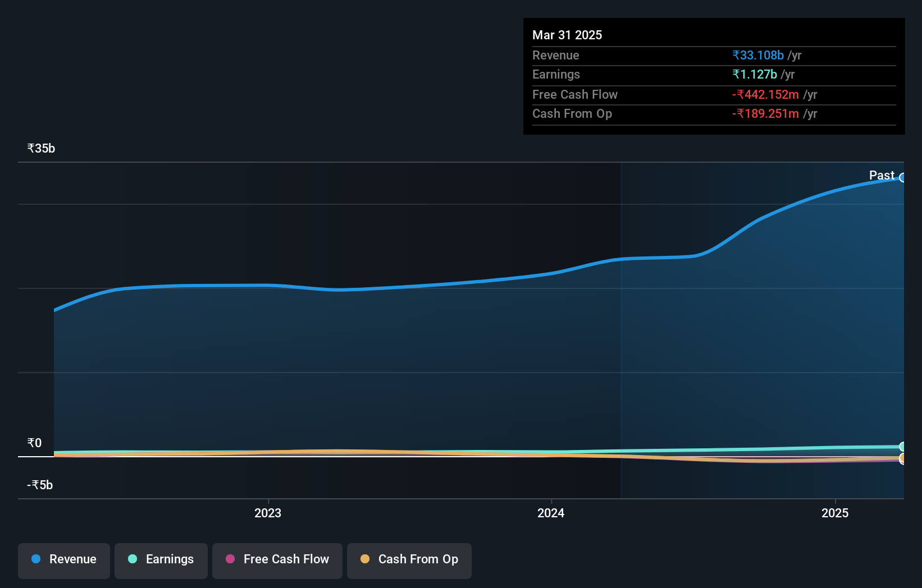This screenshot has height=588, width=922.
Task: Click the 2025 x-axis label
Action: point(835,513)
